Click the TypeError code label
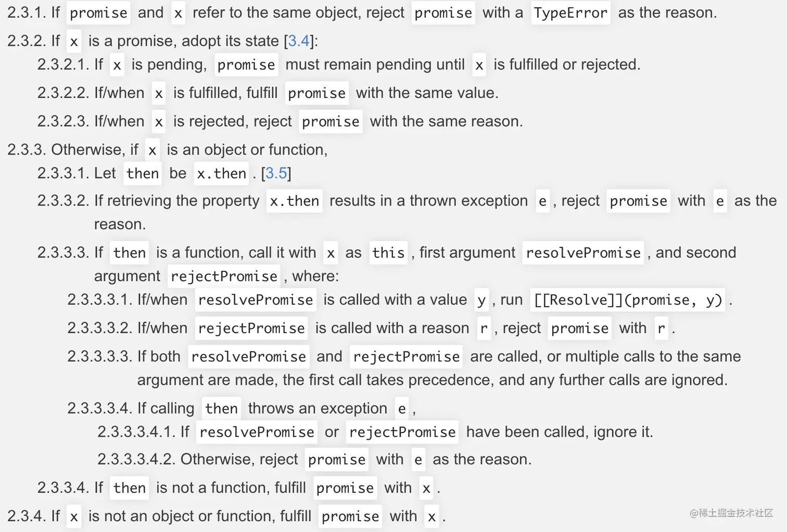The image size is (787, 532). pyautogui.click(x=570, y=12)
